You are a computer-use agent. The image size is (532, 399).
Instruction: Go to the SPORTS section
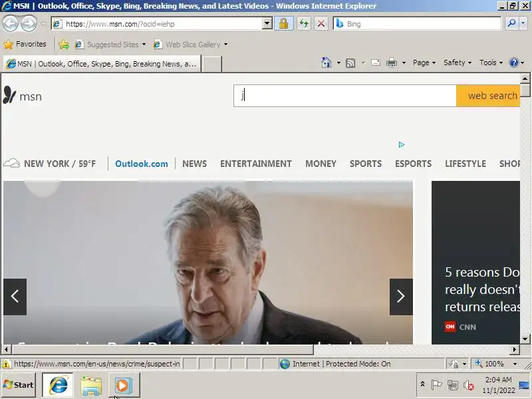click(366, 164)
